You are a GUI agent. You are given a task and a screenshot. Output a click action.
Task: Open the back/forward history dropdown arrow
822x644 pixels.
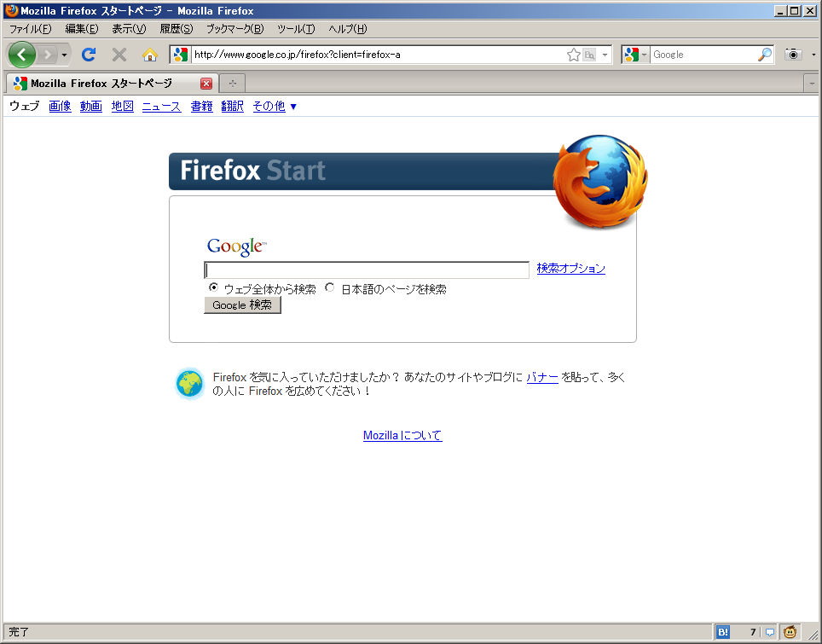tap(64, 55)
